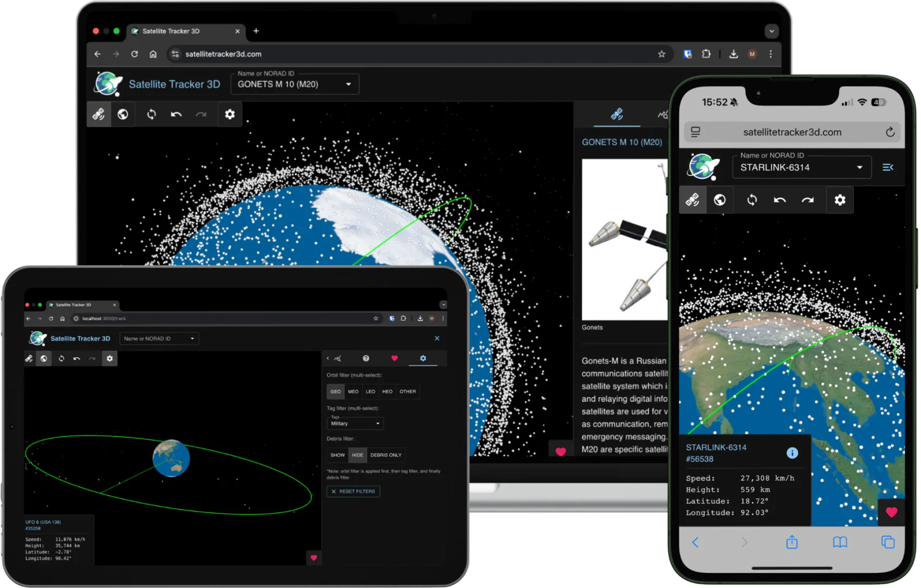Open the side panel menu icon on the phone

[x=888, y=167]
